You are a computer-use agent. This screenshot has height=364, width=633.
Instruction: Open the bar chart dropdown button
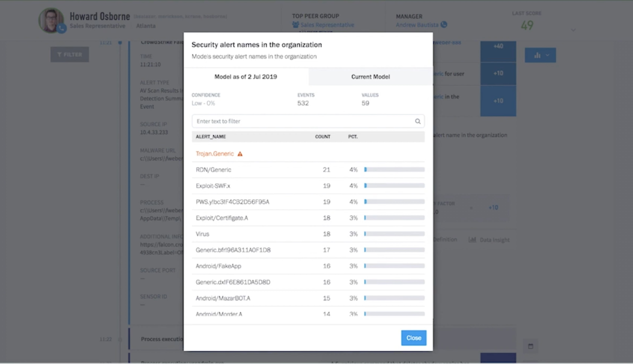540,55
